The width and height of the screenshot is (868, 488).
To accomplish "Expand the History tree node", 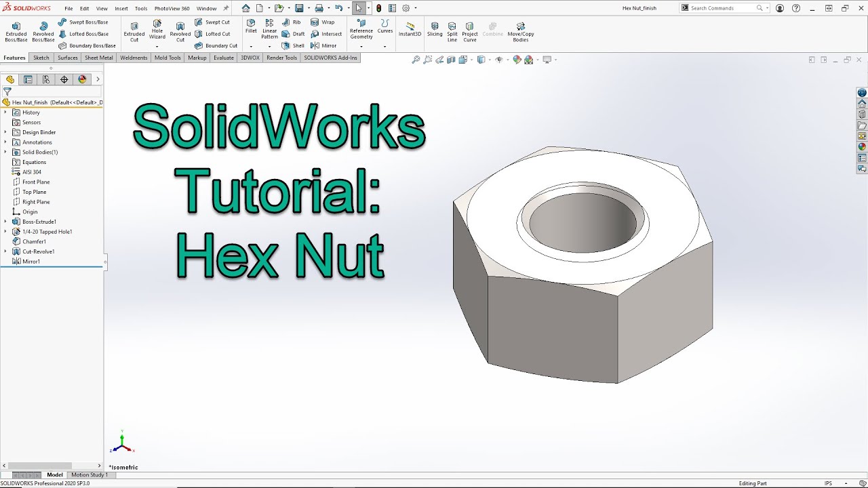I will (5, 113).
